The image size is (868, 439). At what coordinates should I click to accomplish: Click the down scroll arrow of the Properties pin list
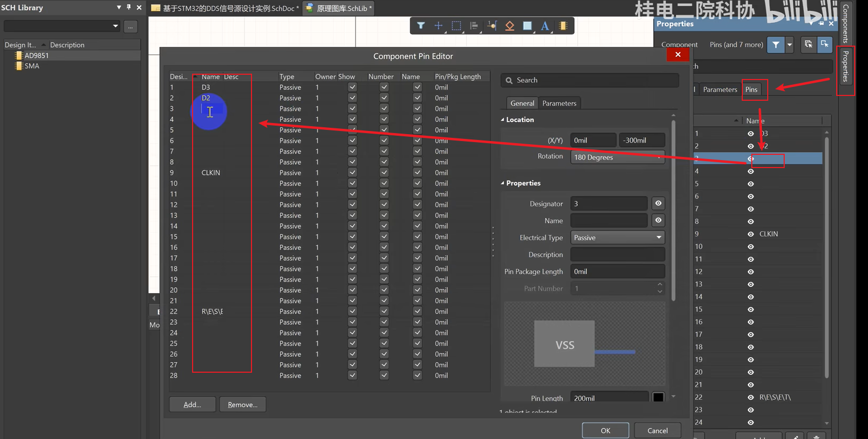(827, 423)
